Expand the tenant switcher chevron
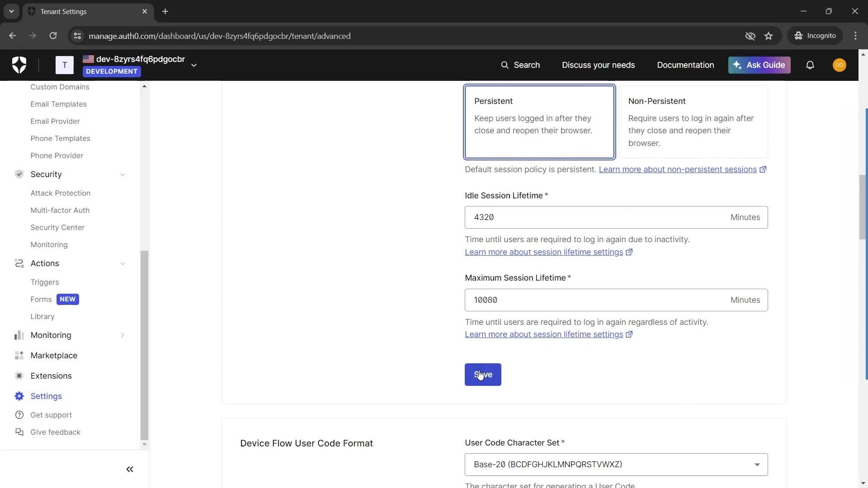868x488 pixels. point(194,65)
